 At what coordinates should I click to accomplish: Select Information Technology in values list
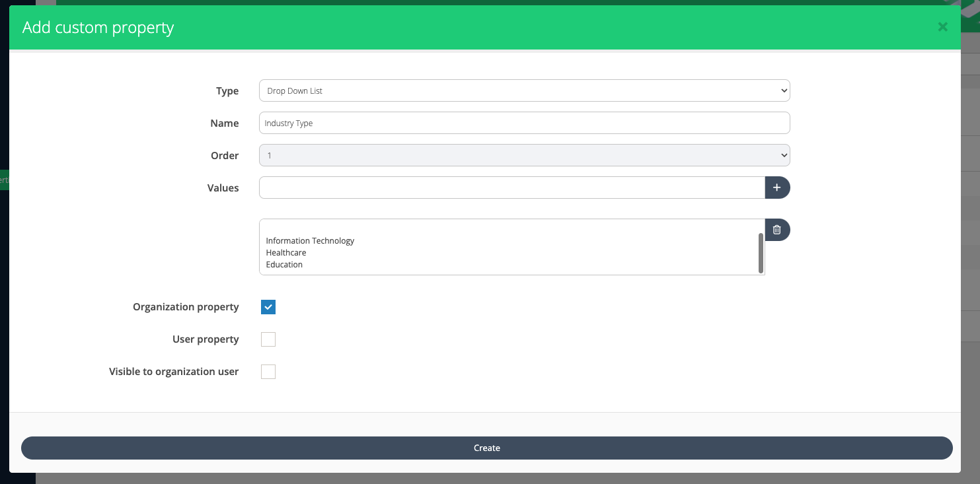point(310,241)
